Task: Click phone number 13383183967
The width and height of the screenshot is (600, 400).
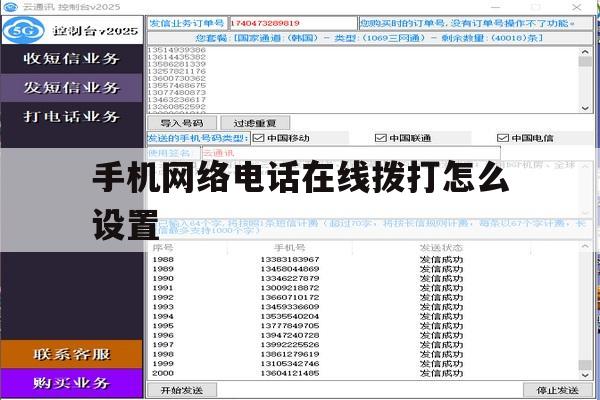Action: pyautogui.click(x=290, y=260)
